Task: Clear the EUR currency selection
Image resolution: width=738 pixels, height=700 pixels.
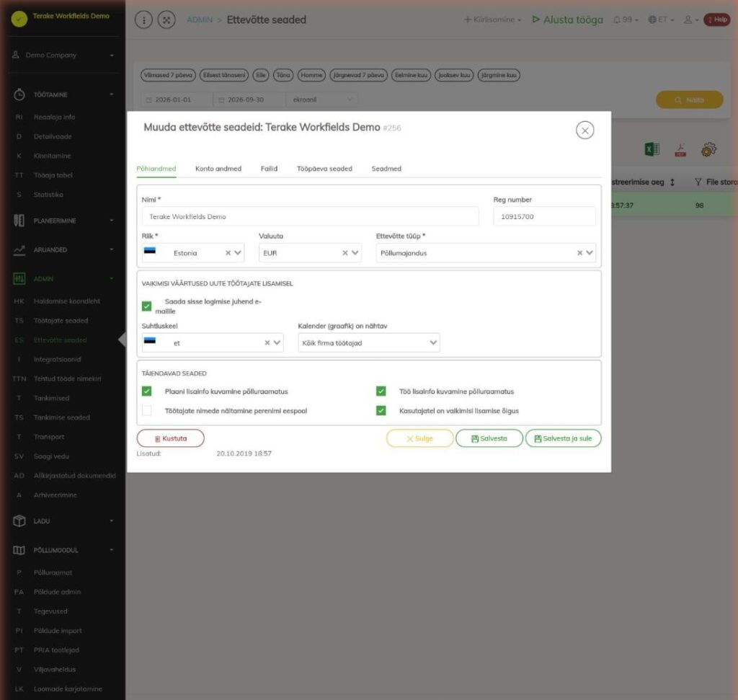Action: 345,253
